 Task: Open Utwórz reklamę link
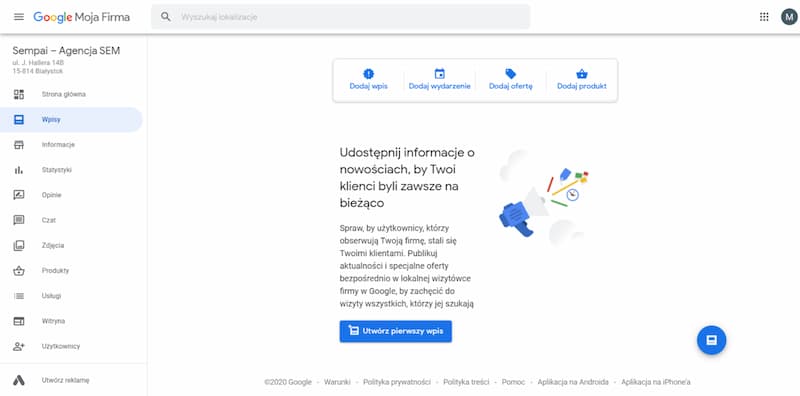tap(65, 380)
